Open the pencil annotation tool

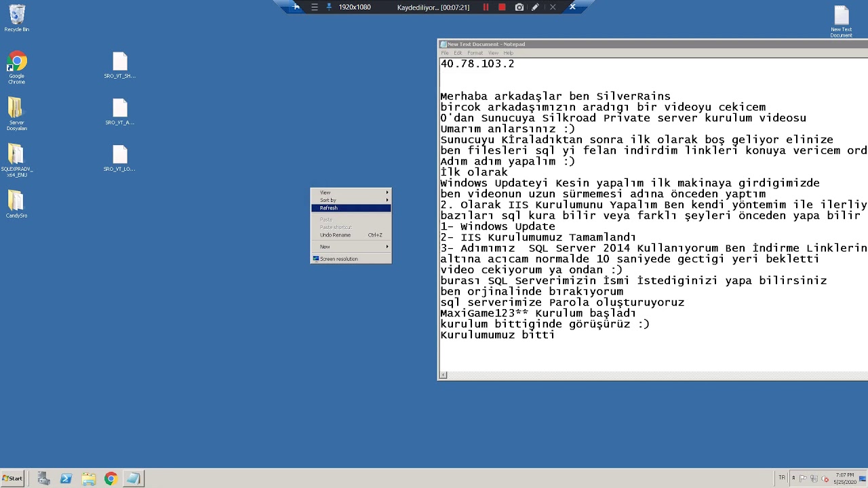point(535,7)
